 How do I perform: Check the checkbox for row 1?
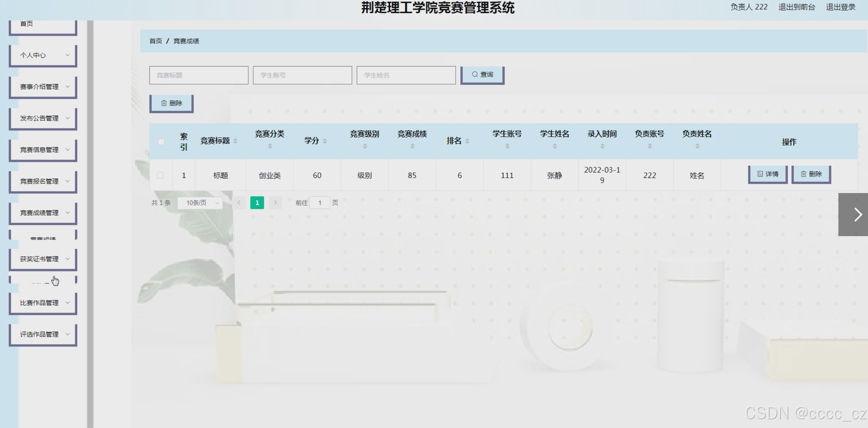pyautogui.click(x=161, y=175)
